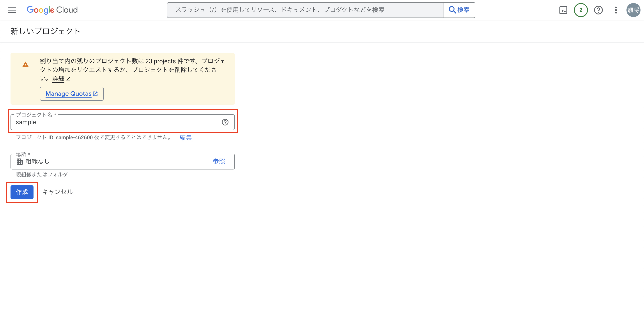Click the Google Cloud logo

point(52,10)
